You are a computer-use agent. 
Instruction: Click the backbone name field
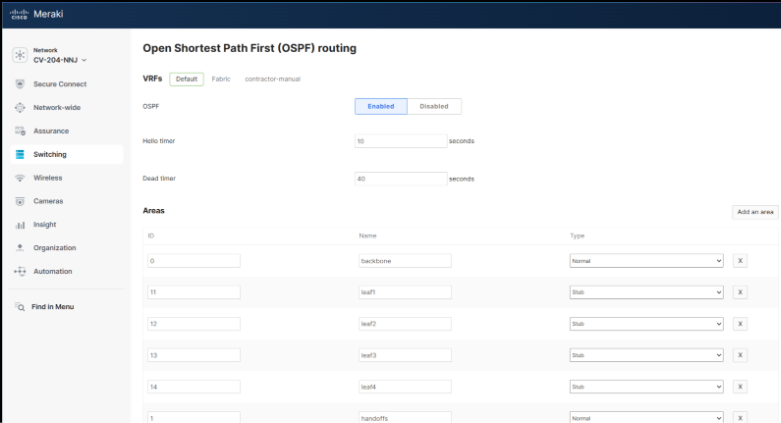click(x=405, y=261)
